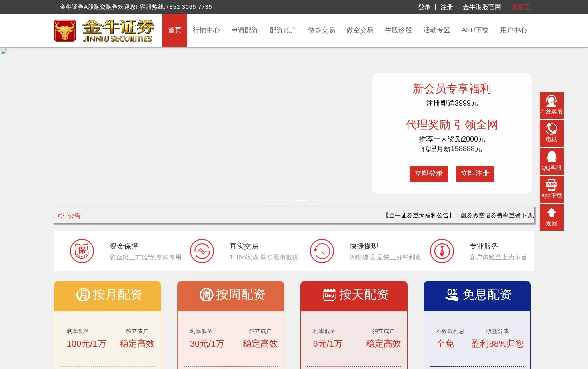Go to APP下载 in navigation
Image resolution: width=588 pixels, height=369 pixels.
(475, 30)
